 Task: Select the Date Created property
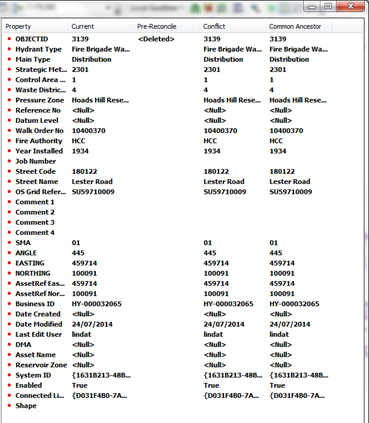coord(38,314)
